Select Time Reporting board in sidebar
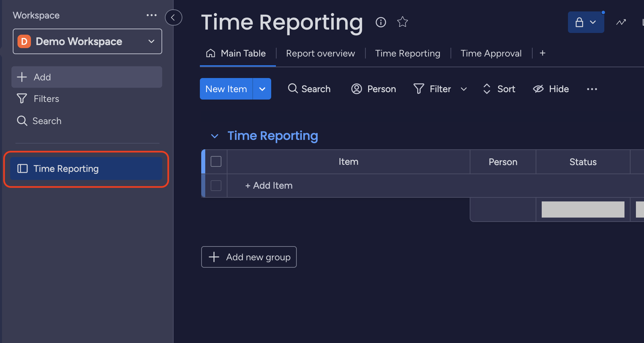 (86, 168)
